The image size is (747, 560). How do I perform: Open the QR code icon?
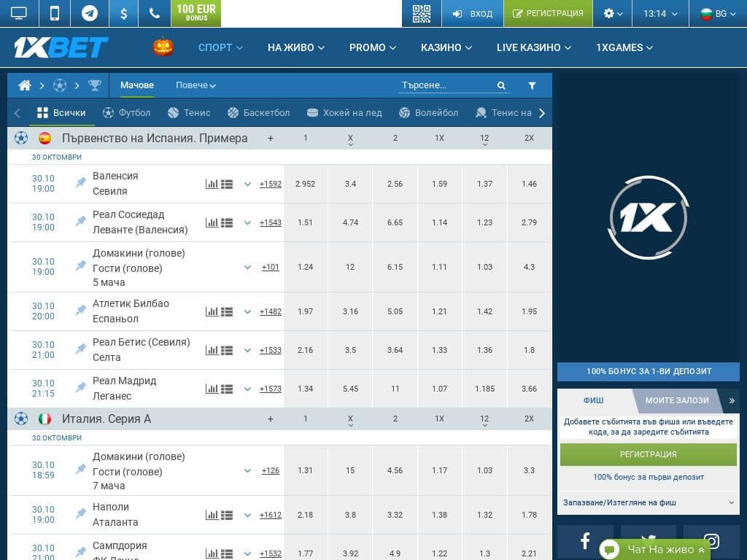pyautogui.click(x=421, y=13)
